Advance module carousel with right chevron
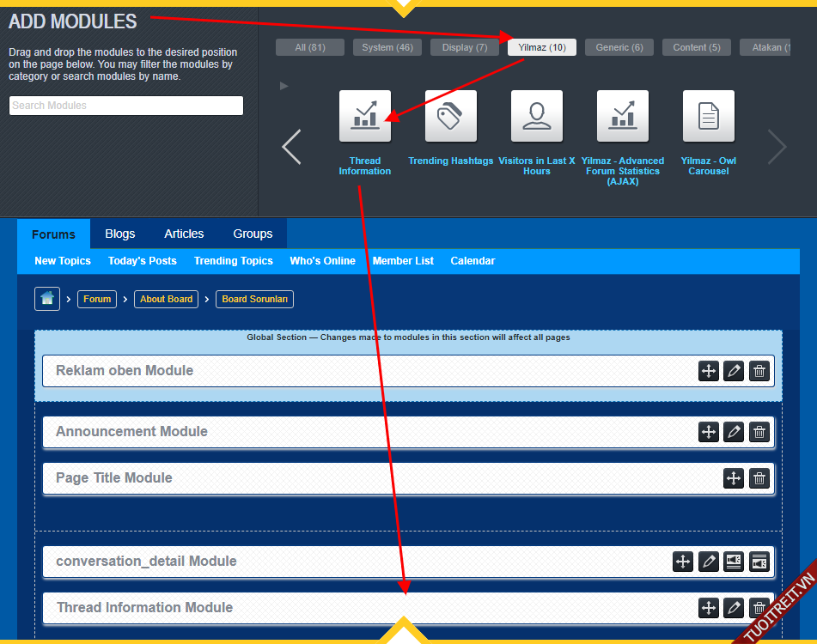This screenshot has height=644, width=817. click(777, 147)
